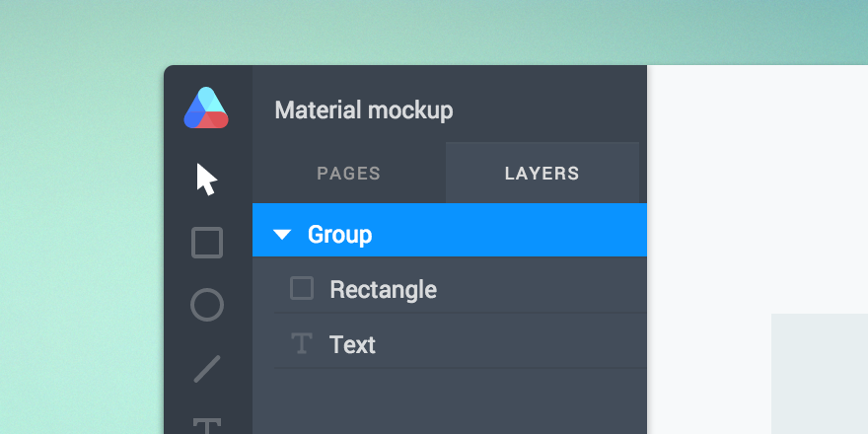
Task: Click the triangular app logo
Action: [x=206, y=108]
